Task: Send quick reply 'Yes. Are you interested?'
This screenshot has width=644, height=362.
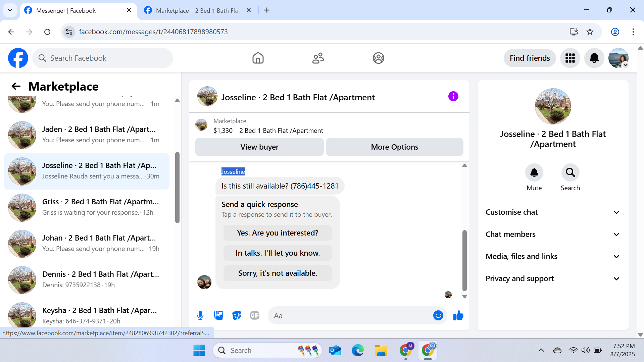Action: [278, 233]
